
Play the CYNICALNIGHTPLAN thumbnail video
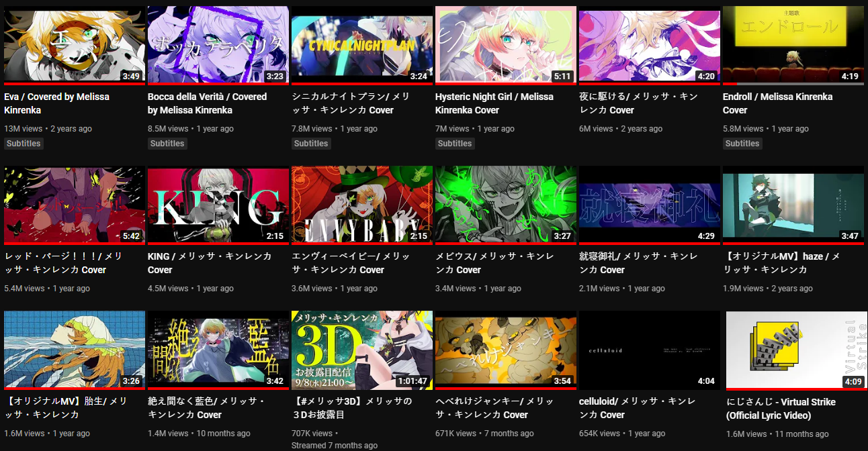[361, 46]
